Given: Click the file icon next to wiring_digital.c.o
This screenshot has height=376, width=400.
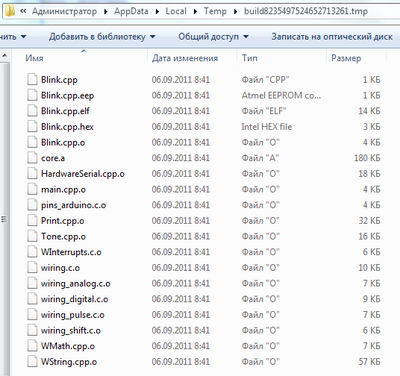Looking at the screenshot, I should (32, 299).
